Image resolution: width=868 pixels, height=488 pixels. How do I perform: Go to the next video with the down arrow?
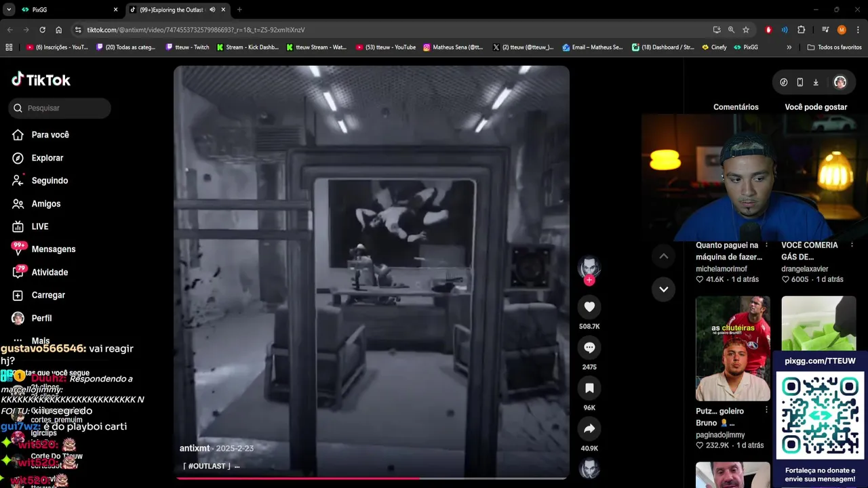[x=664, y=289]
